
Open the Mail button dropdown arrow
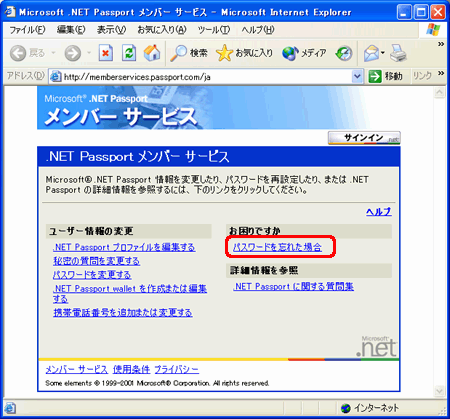click(383, 53)
